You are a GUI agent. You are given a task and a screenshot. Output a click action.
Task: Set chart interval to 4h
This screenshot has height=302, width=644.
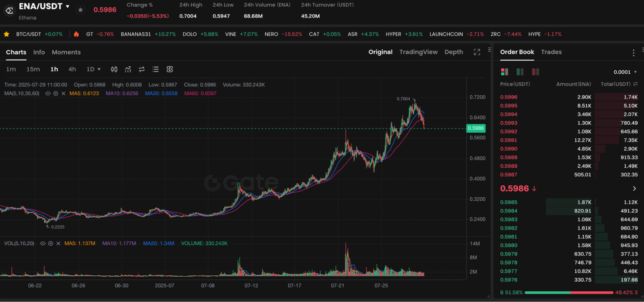point(72,69)
